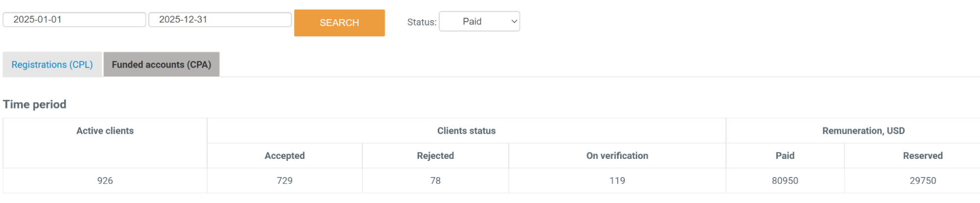This screenshot has height=203, width=980.
Task: Click the Rejected column header
Action: pyautogui.click(x=435, y=156)
